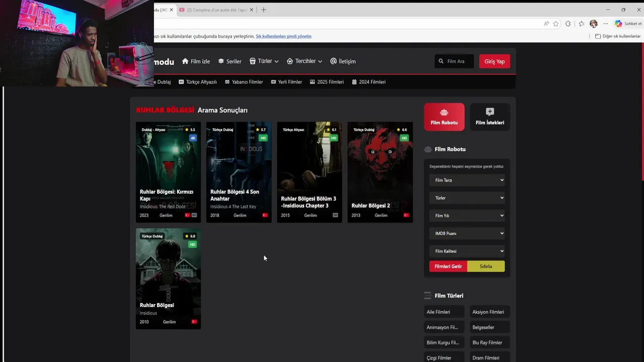Open the browser extensions icon
This screenshot has width=644, height=362.
[x=568, y=24]
